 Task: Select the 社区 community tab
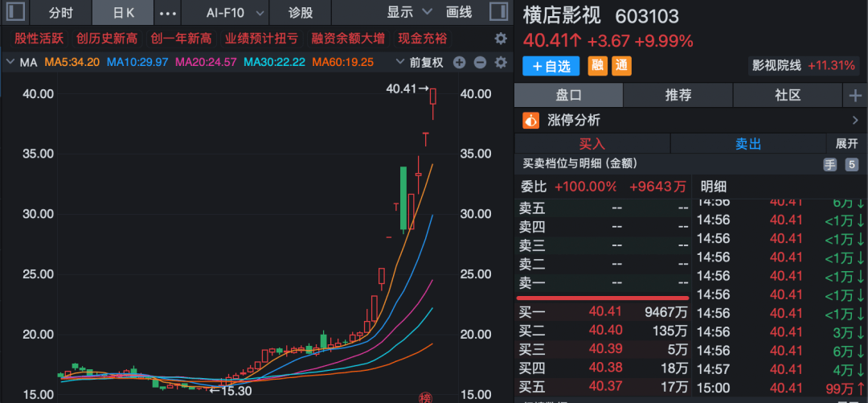(788, 96)
